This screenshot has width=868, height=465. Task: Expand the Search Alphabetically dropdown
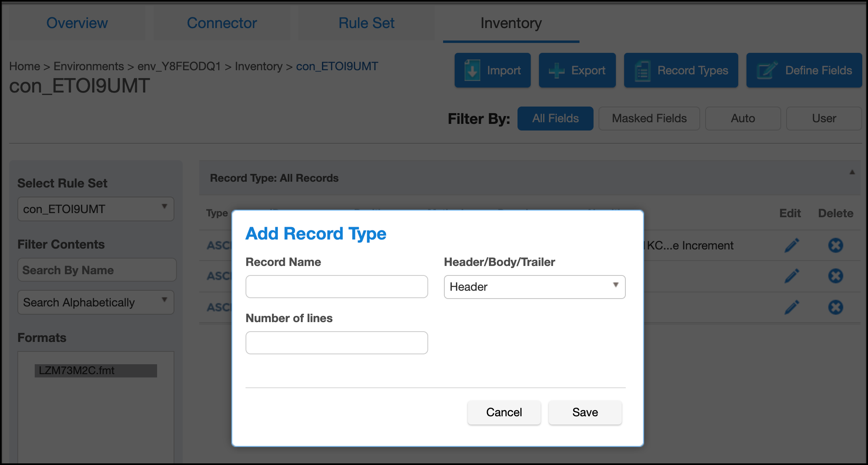pyautogui.click(x=95, y=302)
